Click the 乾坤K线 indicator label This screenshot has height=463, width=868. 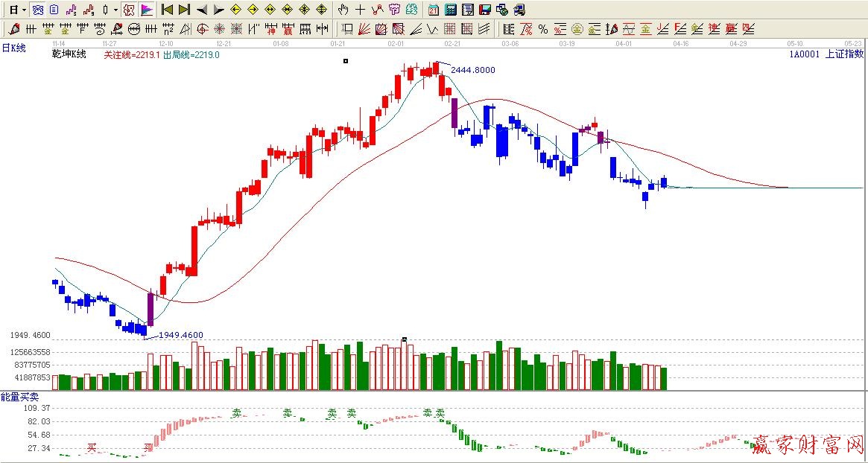tap(69, 54)
